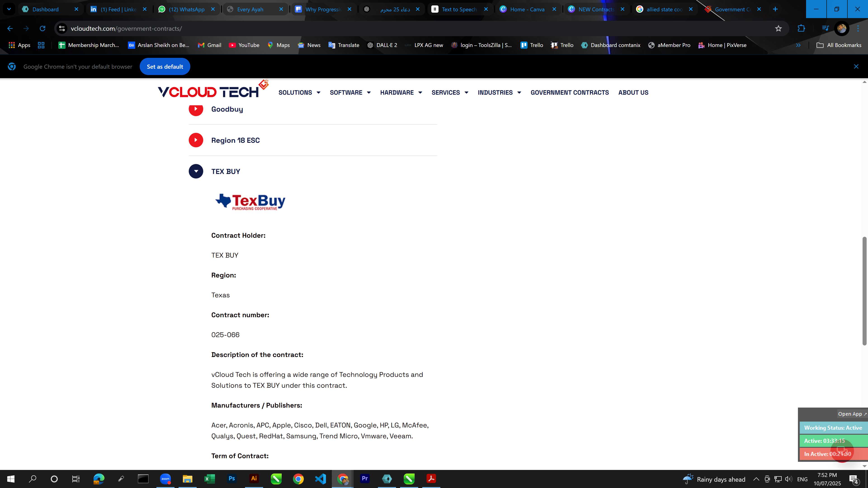Image resolution: width=868 pixels, height=488 pixels.
Task: Dismiss the default browser notification bar
Action: tap(856, 67)
